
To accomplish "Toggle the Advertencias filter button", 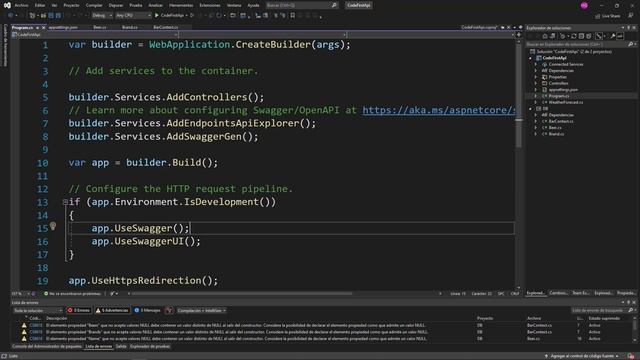I will pyautogui.click(x=112, y=311).
